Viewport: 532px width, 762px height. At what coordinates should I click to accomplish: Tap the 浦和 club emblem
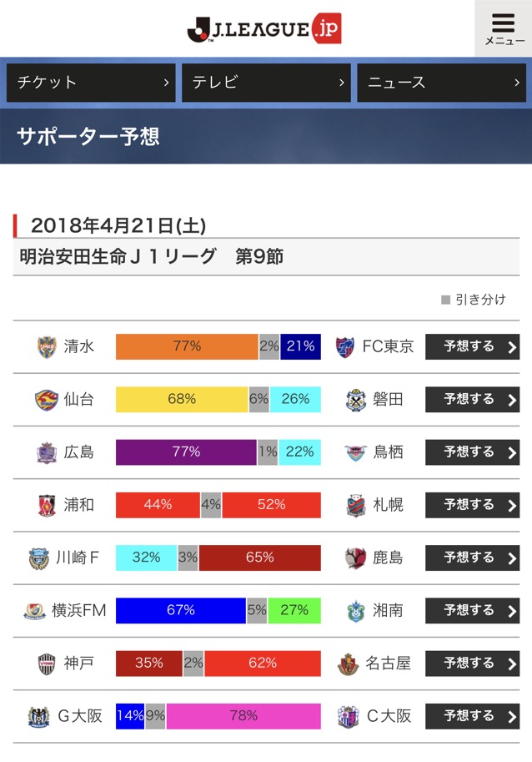tap(47, 505)
